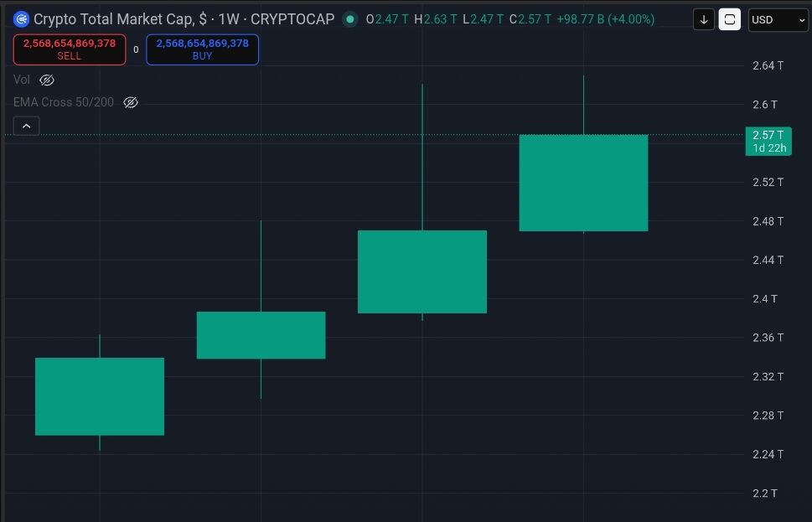Click the candle body between 2.34 T and 2.39 T
The image size is (812, 522).
[261, 335]
